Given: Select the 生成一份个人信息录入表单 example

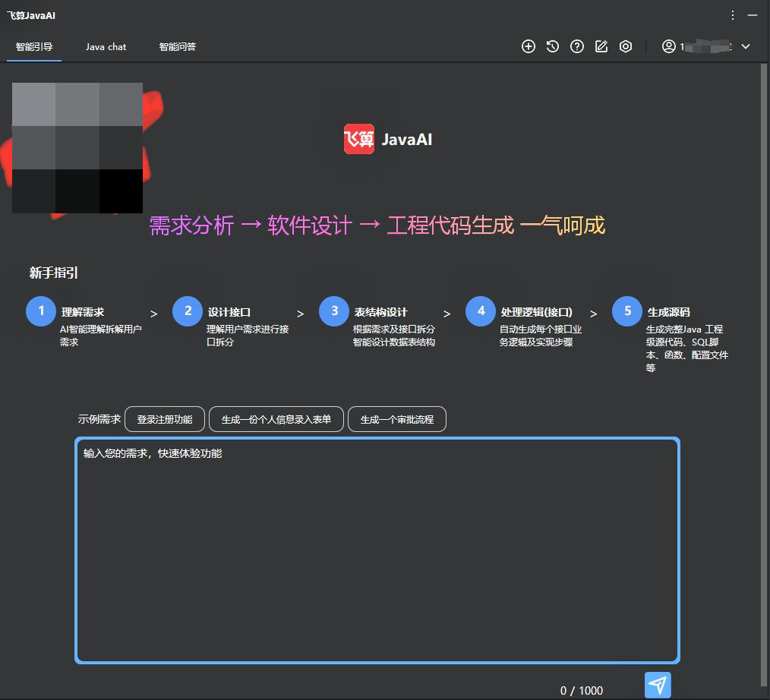Looking at the screenshot, I should [x=276, y=418].
